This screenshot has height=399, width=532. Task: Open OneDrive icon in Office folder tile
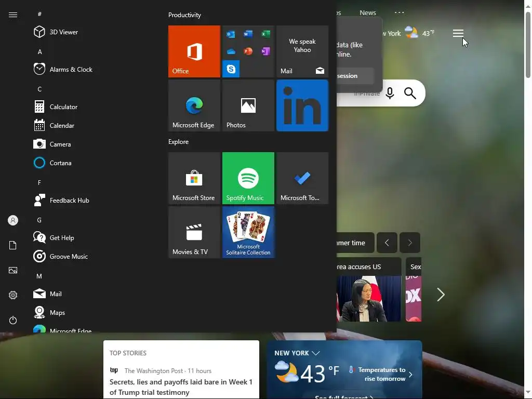point(231,51)
